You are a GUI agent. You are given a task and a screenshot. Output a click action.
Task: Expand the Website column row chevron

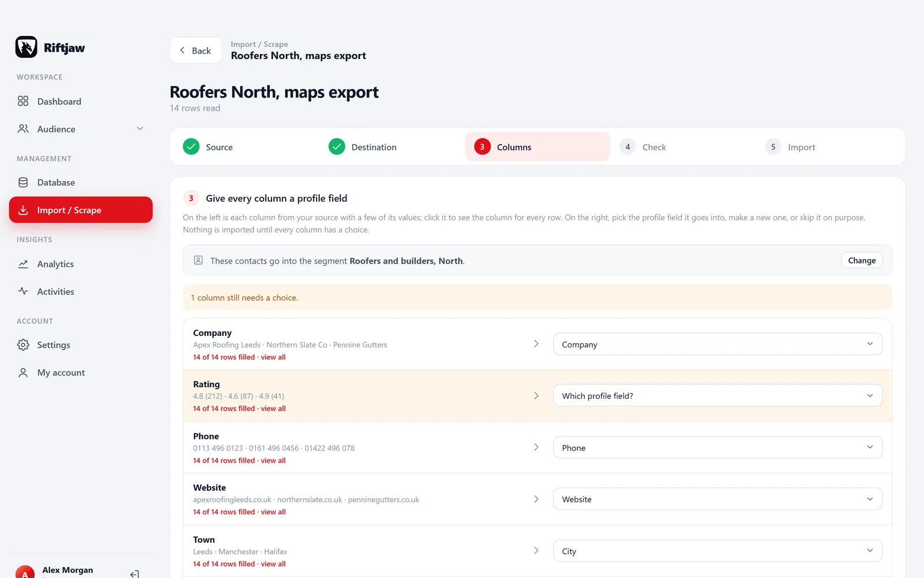(x=536, y=499)
